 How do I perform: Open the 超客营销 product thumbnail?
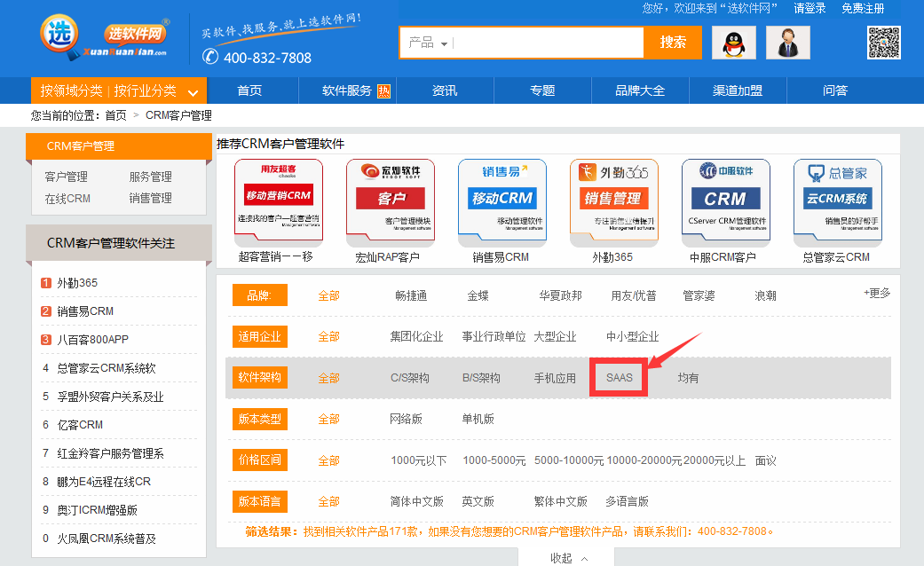pyautogui.click(x=279, y=203)
